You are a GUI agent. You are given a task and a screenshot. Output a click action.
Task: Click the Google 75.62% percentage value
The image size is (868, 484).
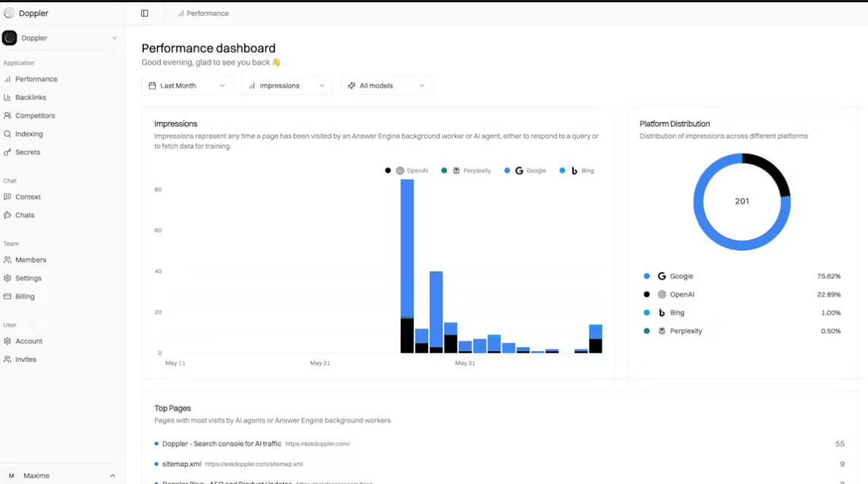point(829,276)
